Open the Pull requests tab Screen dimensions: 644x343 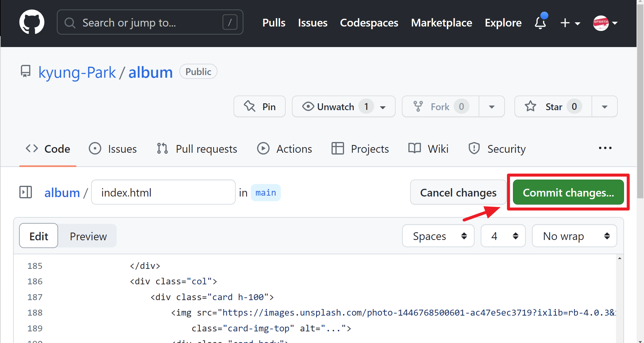pyautogui.click(x=197, y=149)
